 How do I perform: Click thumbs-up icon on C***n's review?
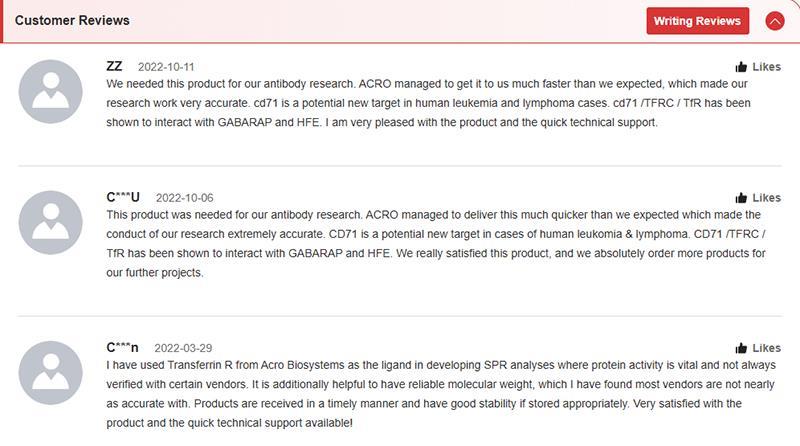pyautogui.click(x=741, y=348)
